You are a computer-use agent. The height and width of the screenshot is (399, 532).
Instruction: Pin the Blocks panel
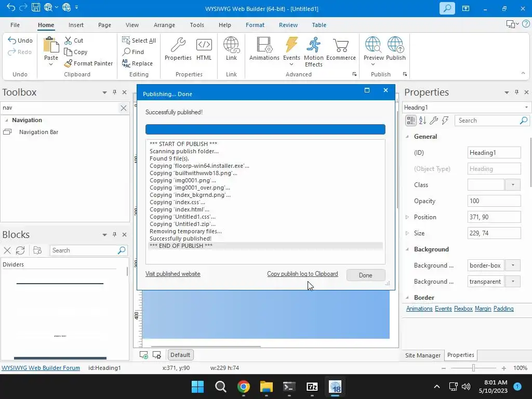pos(114,234)
